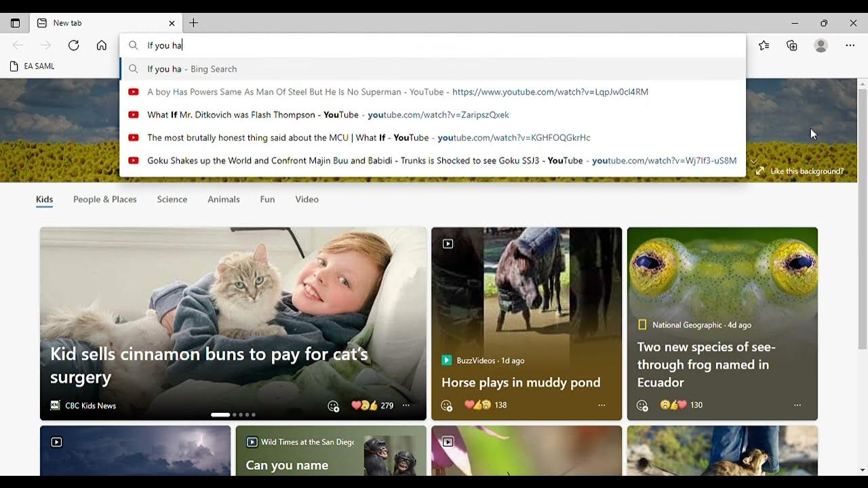Viewport: 868px width, 488px height.
Task: Click the expand icon beside Like this background
Action: (x=760, y=171)
